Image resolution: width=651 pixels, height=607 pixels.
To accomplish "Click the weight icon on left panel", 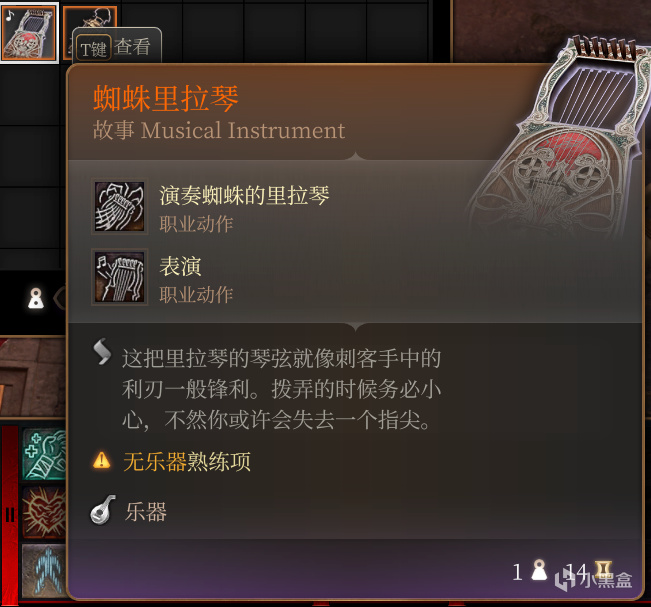I will pyautogui.click(x=36, y=298).
